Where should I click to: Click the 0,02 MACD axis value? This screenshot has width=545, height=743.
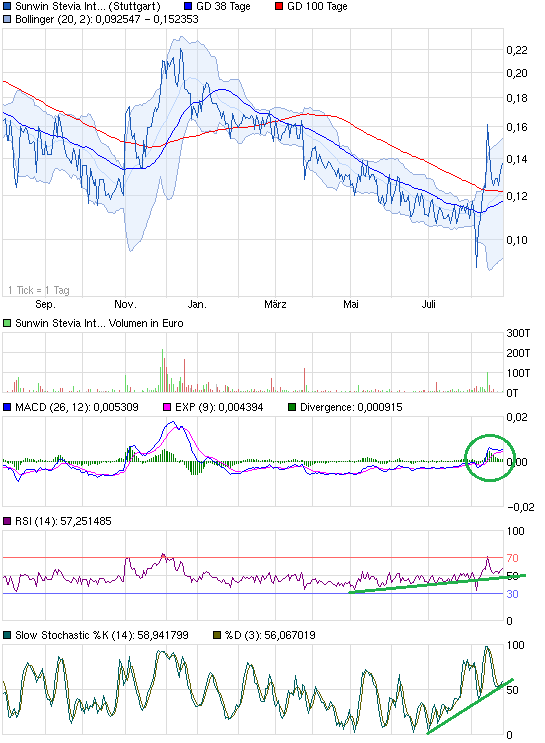tap(517, 417)
